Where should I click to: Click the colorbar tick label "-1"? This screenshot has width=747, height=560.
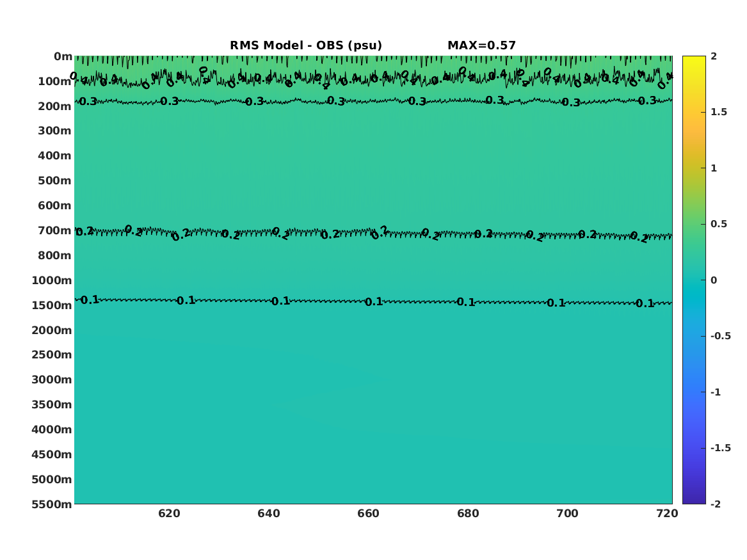(x=716, y=392)
